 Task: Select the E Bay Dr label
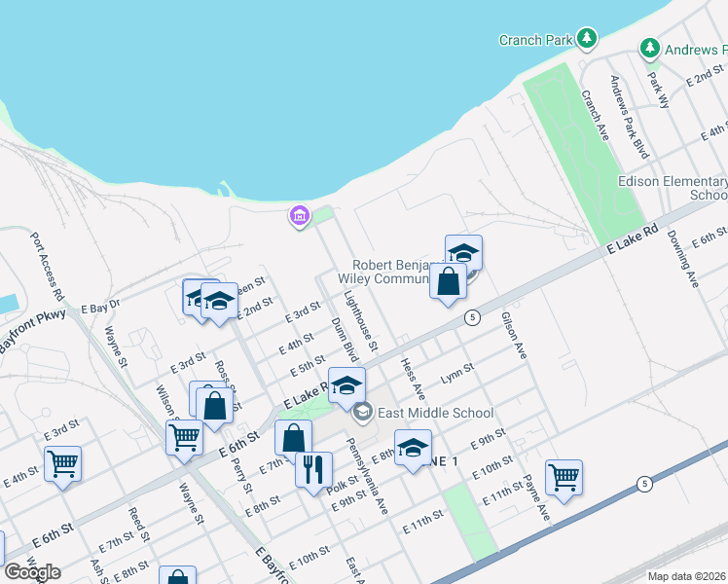[101, 307]
